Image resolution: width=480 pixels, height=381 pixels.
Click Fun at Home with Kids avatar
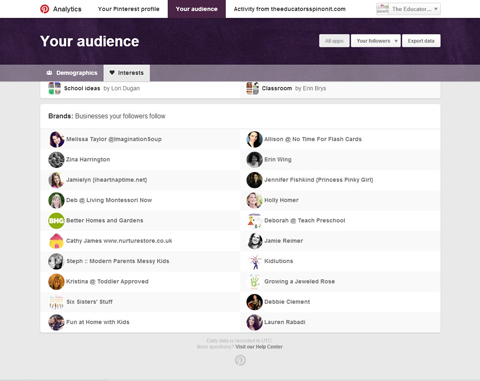56,322
